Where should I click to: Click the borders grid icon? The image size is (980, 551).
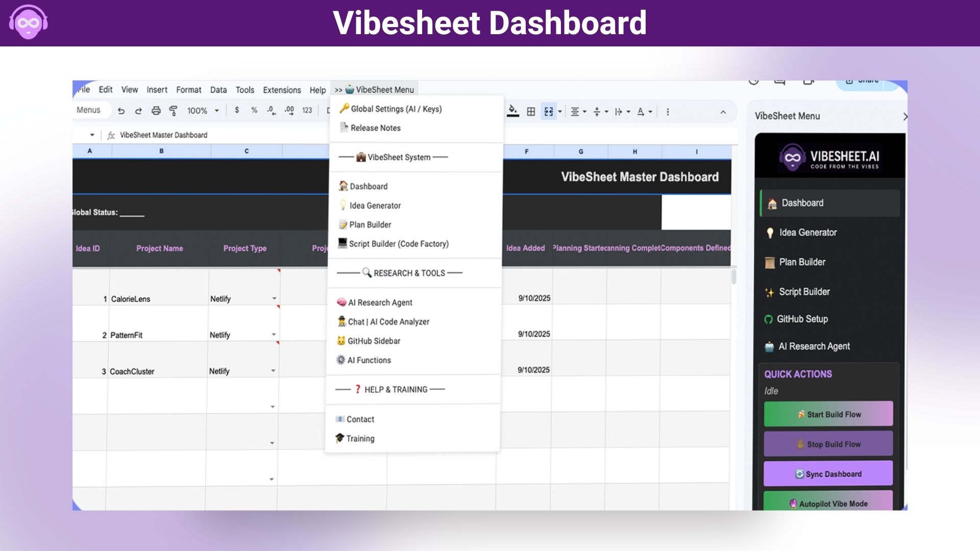click(x=531, y=112)
